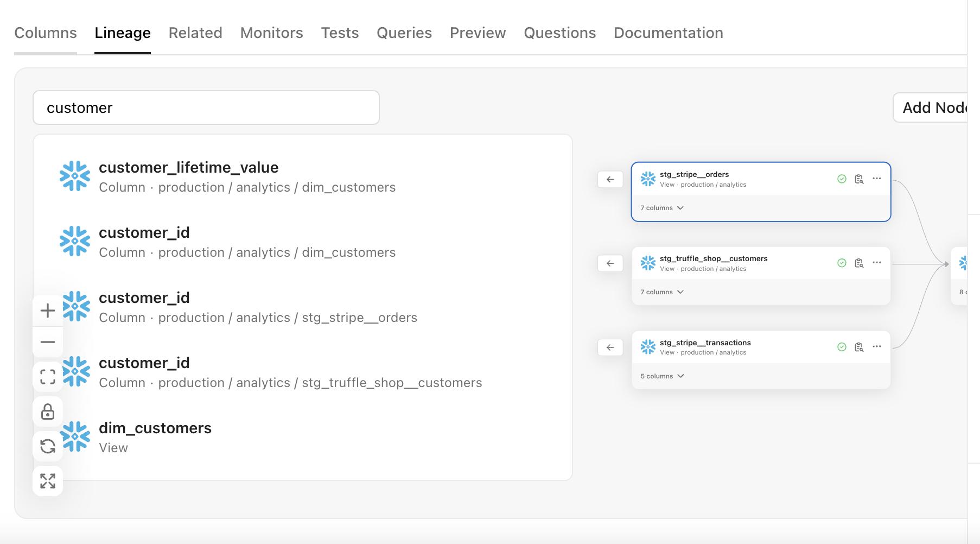Screen dimensions: 980x544
Task: Expand 5 columns in stg_stripe__transactions node
Action: point(662,376)
